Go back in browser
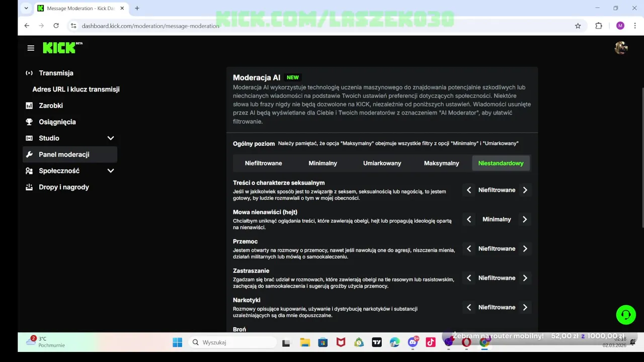This screenshot has width=644, height=362. (x=27, y=26)
